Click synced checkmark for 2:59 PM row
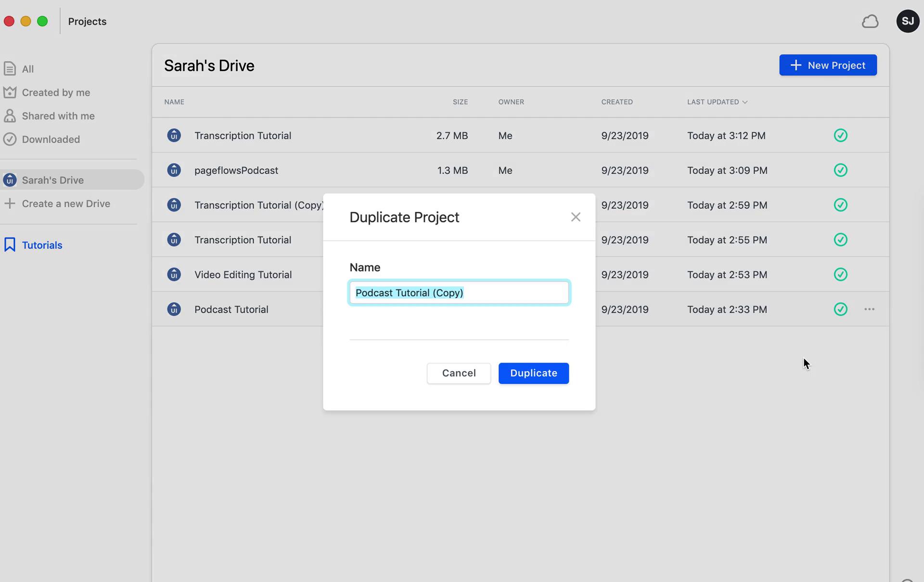This screenshot has width=924, height=582. pos(840,205)
